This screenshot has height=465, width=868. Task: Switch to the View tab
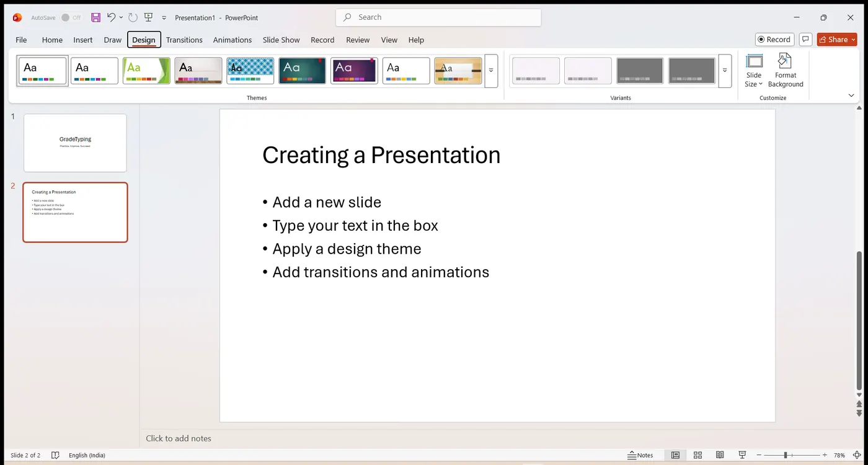pos(389,40)
